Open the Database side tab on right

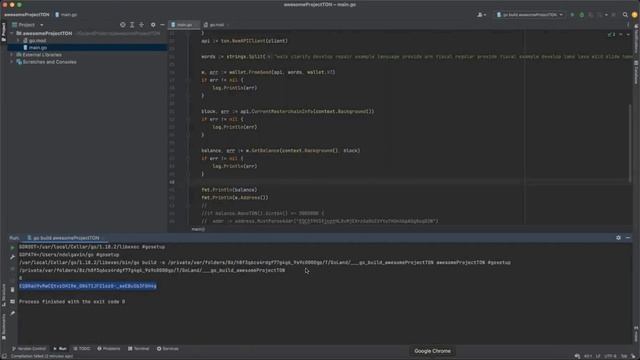(636, 72)
